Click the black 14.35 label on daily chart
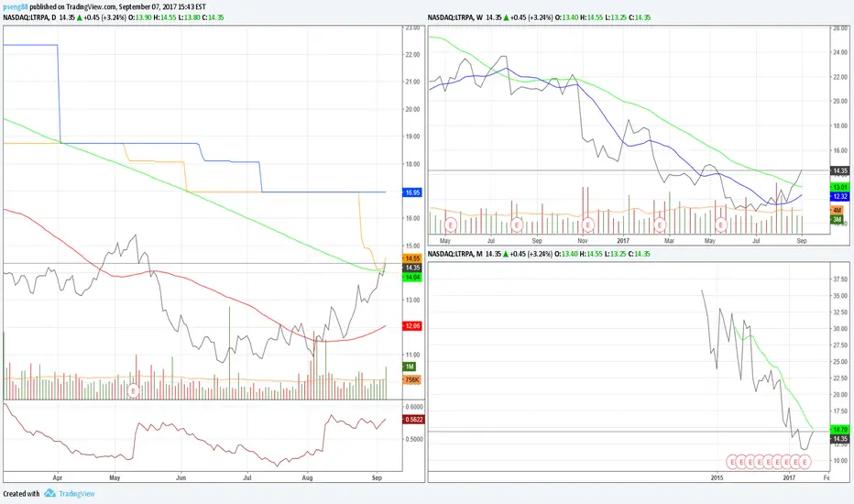The width and height of the screenshot is (854, 504). coord(411,268)
